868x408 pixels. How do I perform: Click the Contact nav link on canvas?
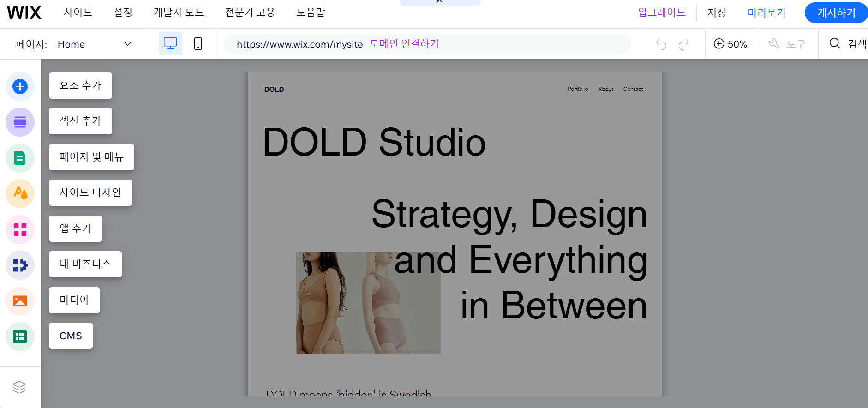[x=633, y=89]
